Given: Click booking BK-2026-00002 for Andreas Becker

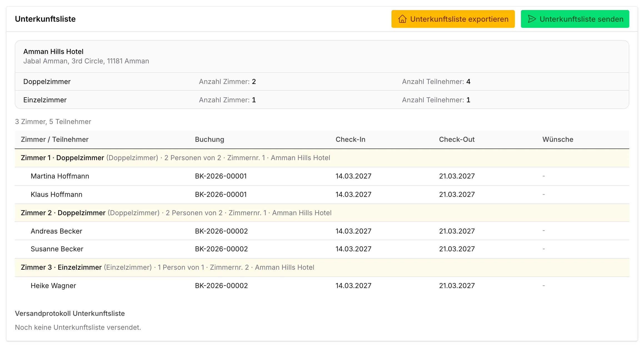Looking at the screenshot, I should point(221,231).
